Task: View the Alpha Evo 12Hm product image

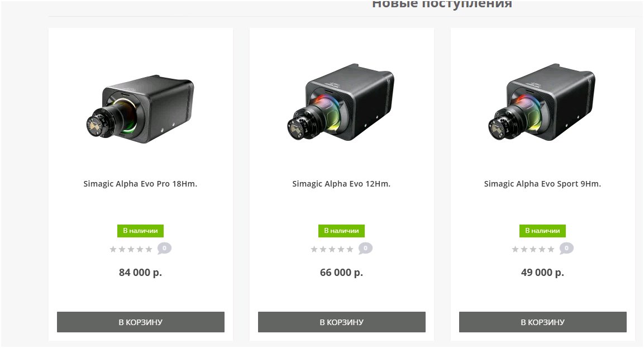Action: pos(341,102)
